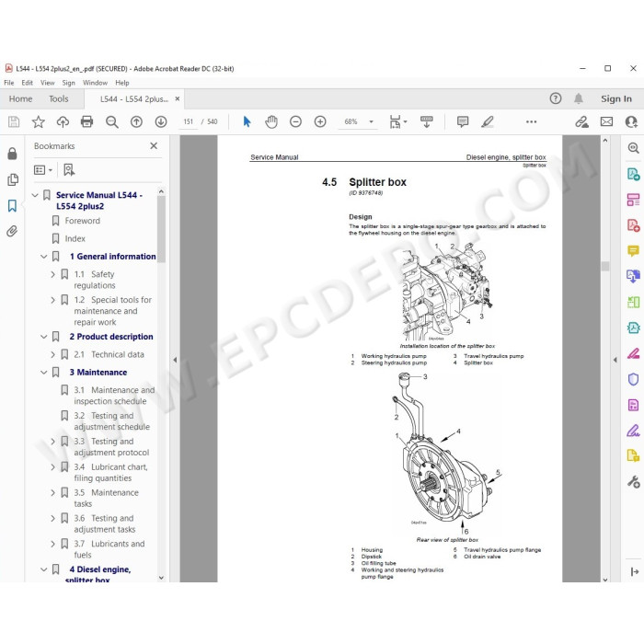Expand 3.4 Lubricant chart bookmark
644x644 pixels.
pyautogui.click(x=53, y=467)
